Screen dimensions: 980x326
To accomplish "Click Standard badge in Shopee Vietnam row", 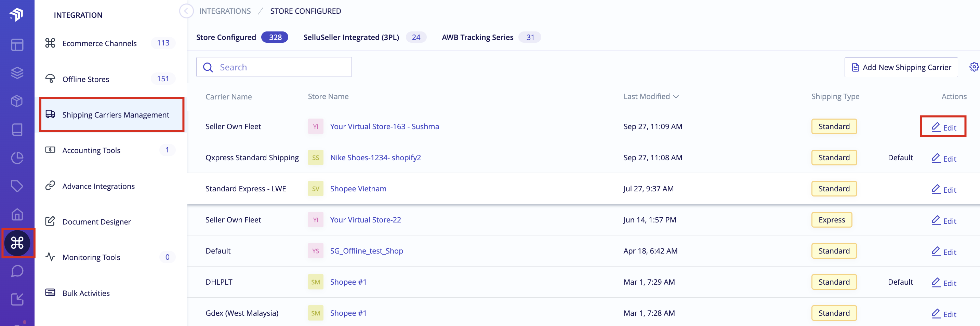I will tap(834, 189).
